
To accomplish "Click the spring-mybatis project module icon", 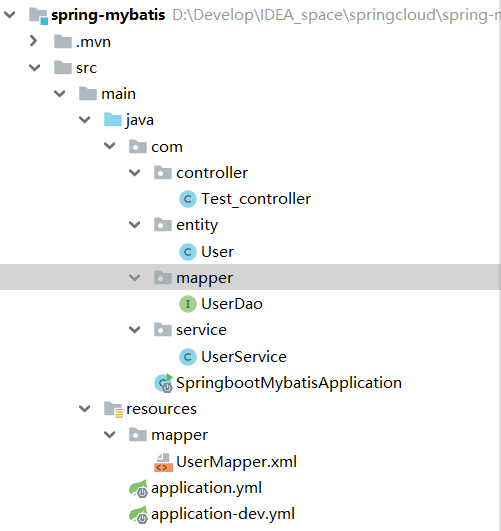I will tap(38, 16).
